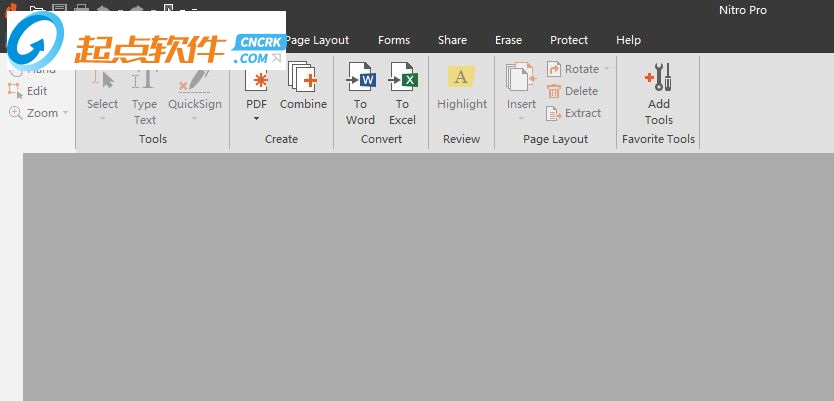Viewport: 834px width, 401px height.
Task: Select the Edit tool
Action: coord(28,91)
